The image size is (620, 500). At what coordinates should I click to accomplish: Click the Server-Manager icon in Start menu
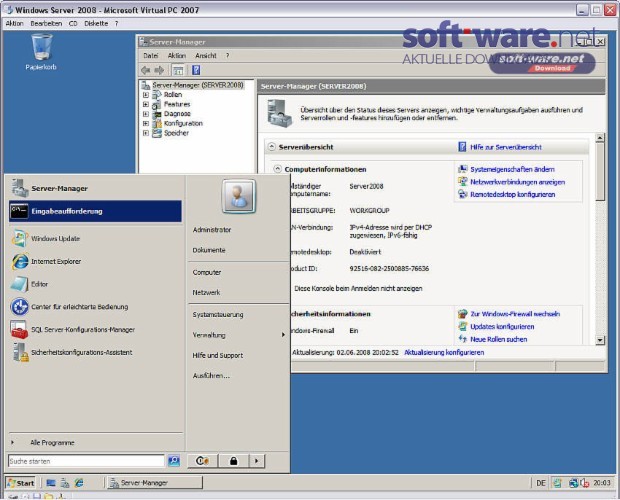pyautogui.click(x=19, y=188)
